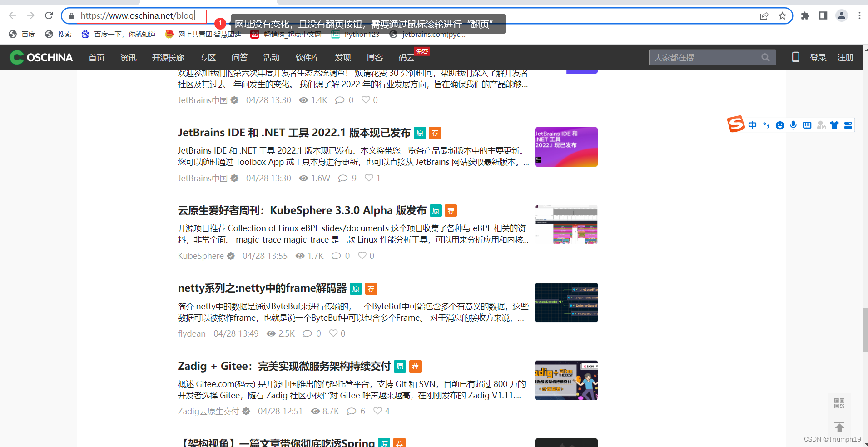This screenshot has height=447, width=868.
Task: Open 百度一下，你就知道 bookmark
Action: click(119, 34)
